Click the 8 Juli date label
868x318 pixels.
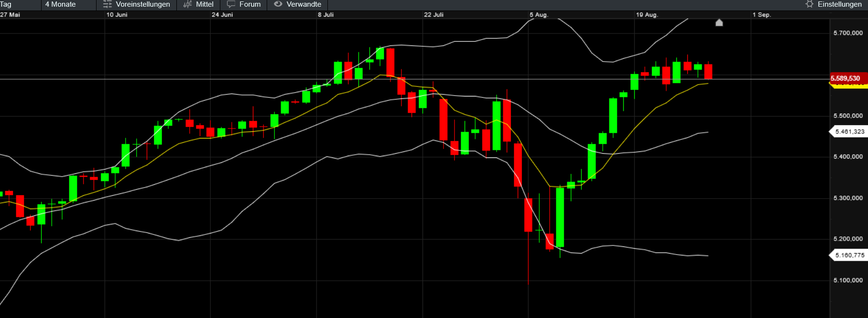click(x=326, y=15)
